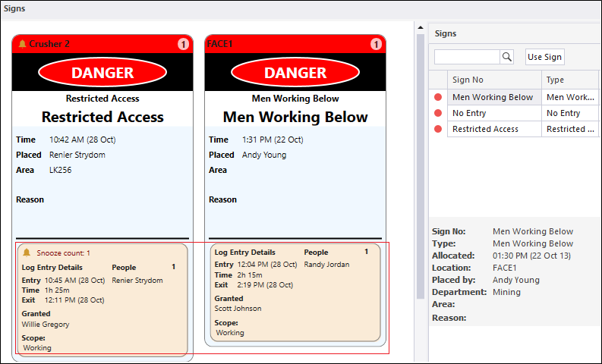The height and width of the screenshot is (364, 602).
Task: Click the '12:04 PM (28 Oct)' entry time
Action: pyautogui.click(x=268, y=264)
